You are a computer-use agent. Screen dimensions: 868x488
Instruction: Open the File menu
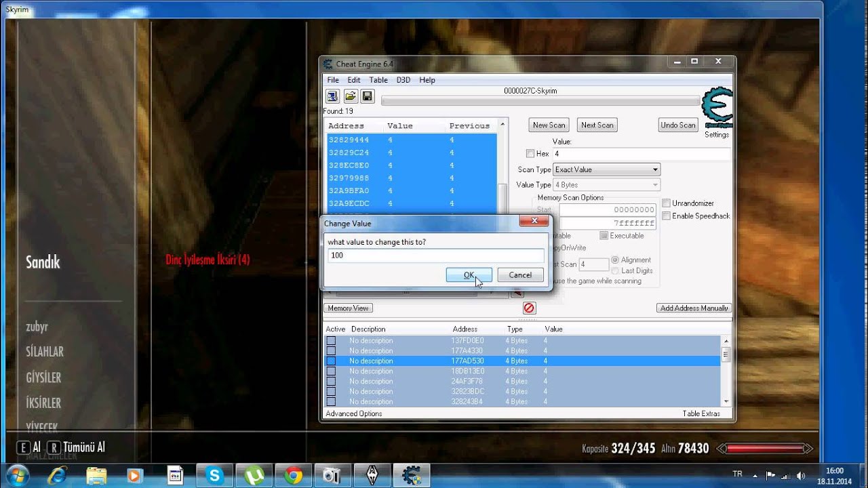point(333,80)
